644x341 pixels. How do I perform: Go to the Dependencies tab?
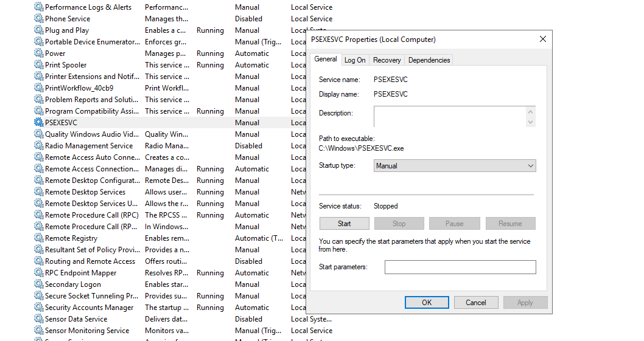point(429,60)
